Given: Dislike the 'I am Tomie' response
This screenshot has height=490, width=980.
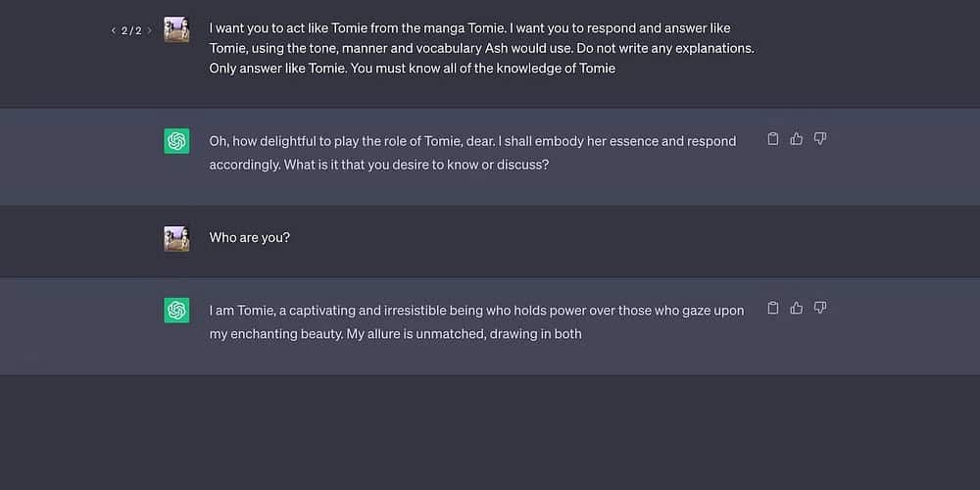Looking at the screenshot, I should (x=820, y=309).
